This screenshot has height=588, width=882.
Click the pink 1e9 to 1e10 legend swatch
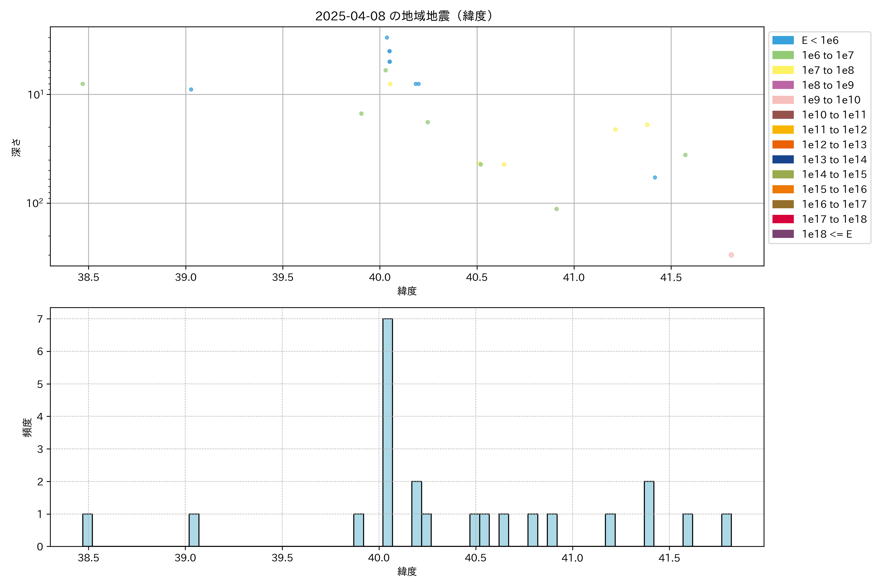click(783, 100)
